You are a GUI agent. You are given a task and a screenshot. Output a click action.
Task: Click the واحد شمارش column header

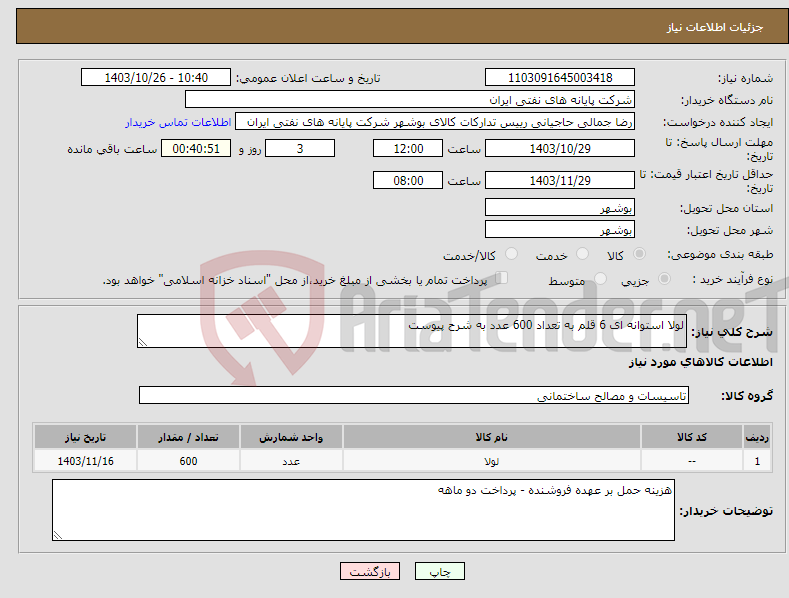[291, 437]
